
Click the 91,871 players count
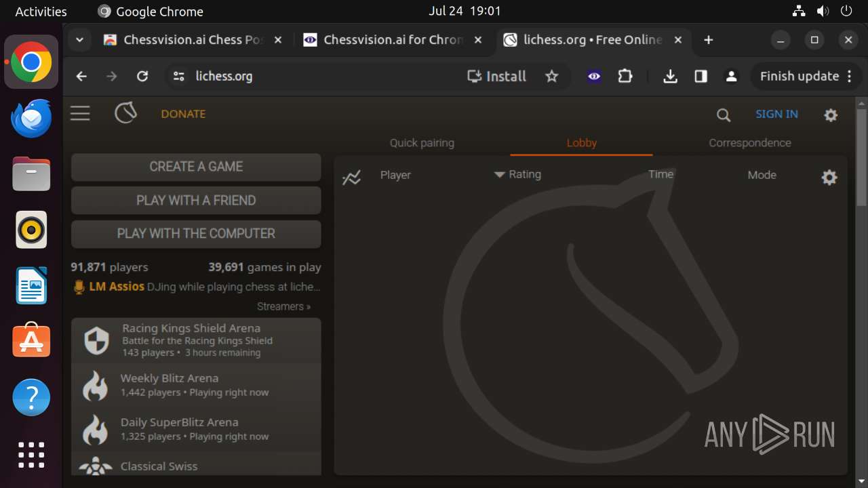coord(109,267)
